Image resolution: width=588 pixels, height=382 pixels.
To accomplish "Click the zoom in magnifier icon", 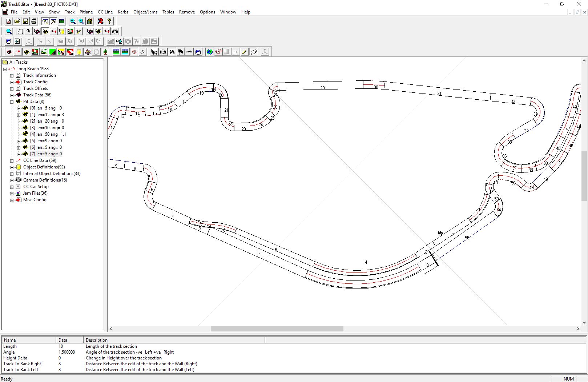I will (x=73, y=21).
